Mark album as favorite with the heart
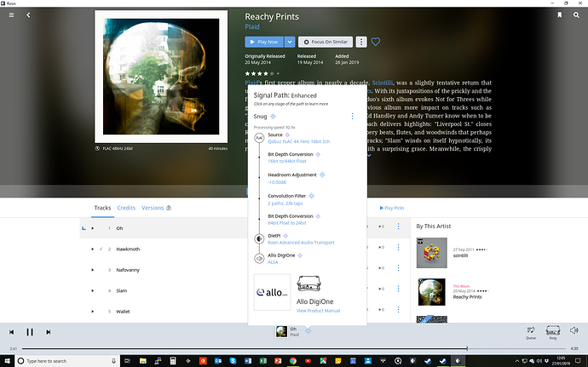Image resolution: width=588 pixels, height=367 pixels. 375,42
